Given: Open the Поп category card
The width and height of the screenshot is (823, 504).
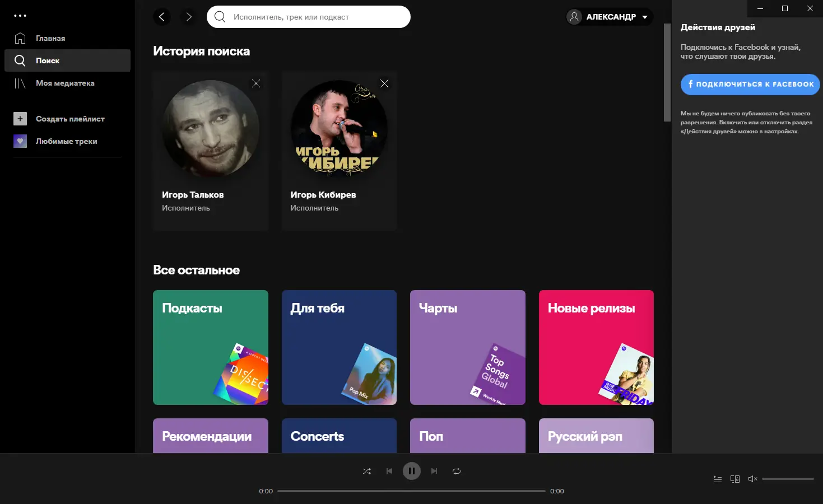Looking at the screenshot, I should click(x=468, y=436).
